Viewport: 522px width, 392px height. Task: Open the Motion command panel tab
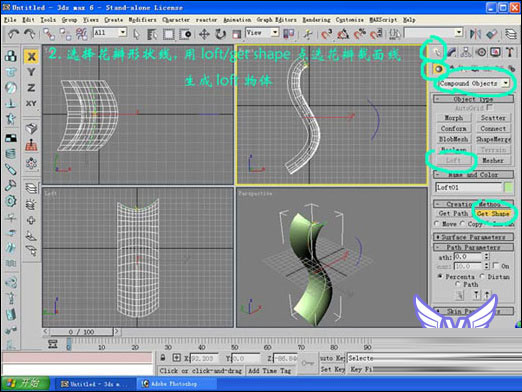pos(481,52)
